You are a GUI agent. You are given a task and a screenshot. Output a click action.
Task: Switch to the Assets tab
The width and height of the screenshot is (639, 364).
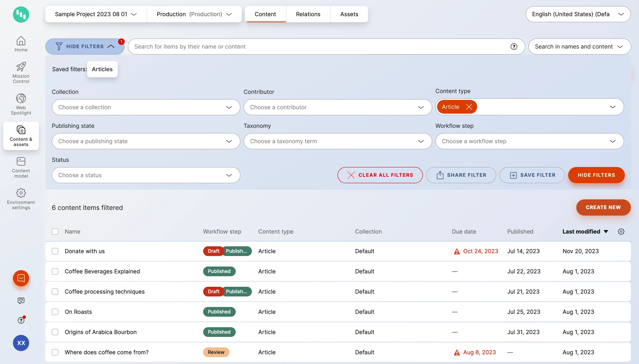pos(349,14)
